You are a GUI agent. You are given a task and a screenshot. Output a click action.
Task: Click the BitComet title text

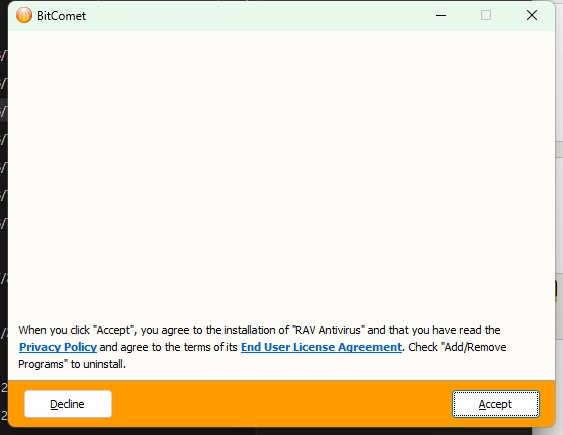click(61, 16)
